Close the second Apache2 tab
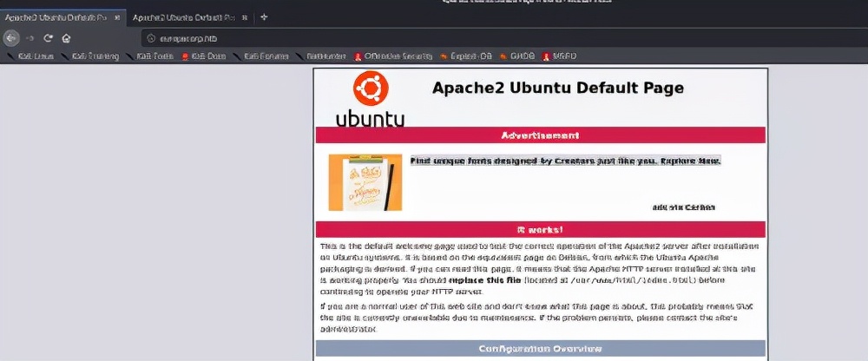This screenshot has height=361, width=868. (245, 17)
